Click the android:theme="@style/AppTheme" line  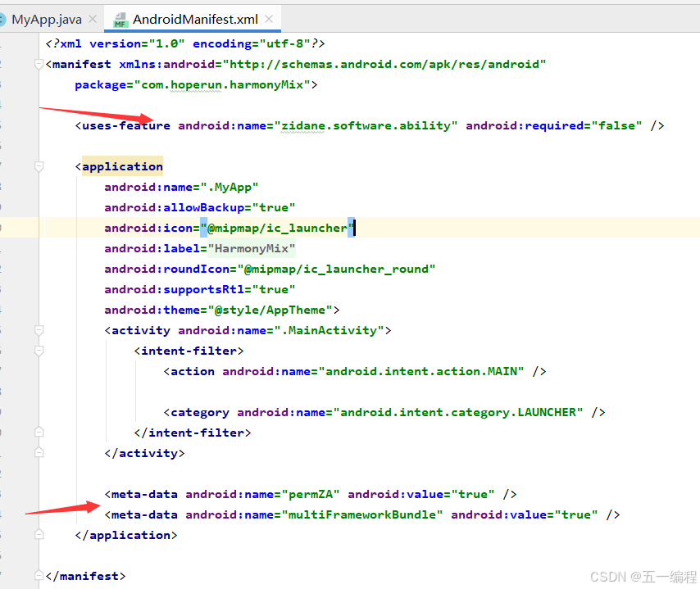click(x=222, y=310)
